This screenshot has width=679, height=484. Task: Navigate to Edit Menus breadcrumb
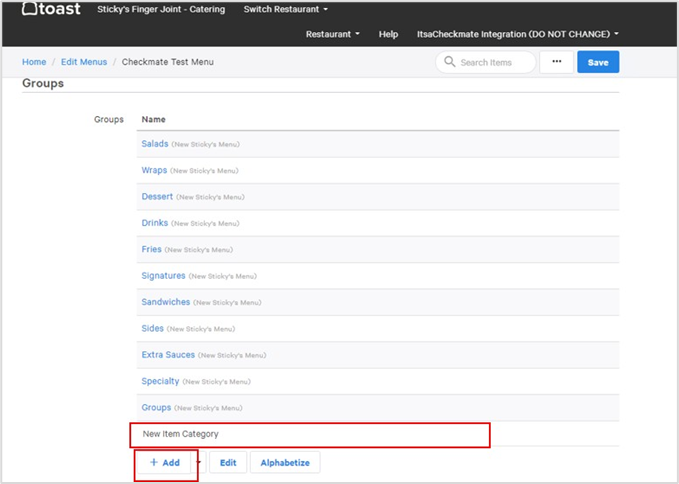pos(84,62)
